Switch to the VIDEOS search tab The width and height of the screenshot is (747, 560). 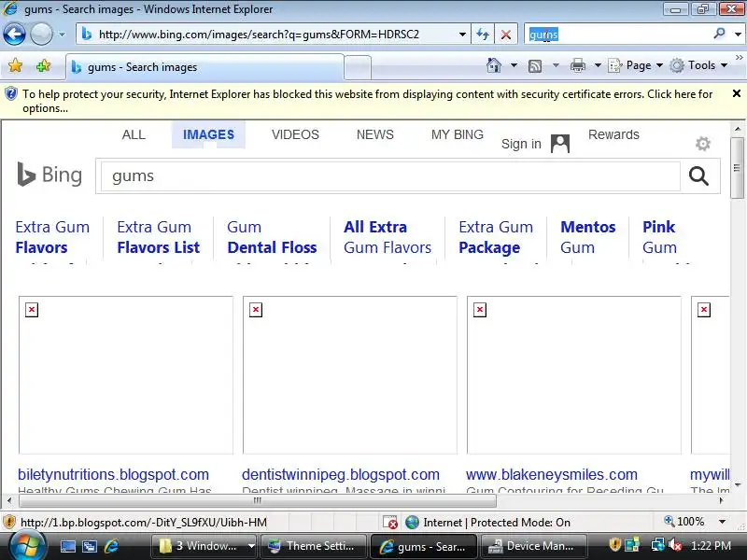tap(295, 134)
